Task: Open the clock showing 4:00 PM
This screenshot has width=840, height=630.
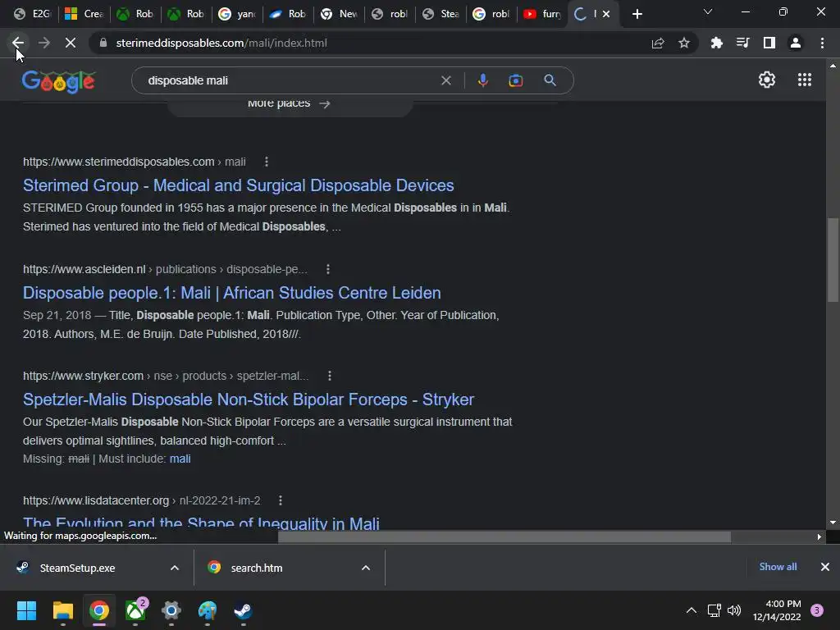Action: pos(777,610)
